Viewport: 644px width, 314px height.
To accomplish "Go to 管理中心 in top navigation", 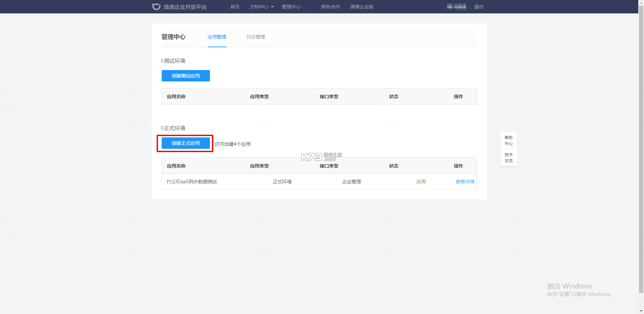I will (x=291, y=7).
